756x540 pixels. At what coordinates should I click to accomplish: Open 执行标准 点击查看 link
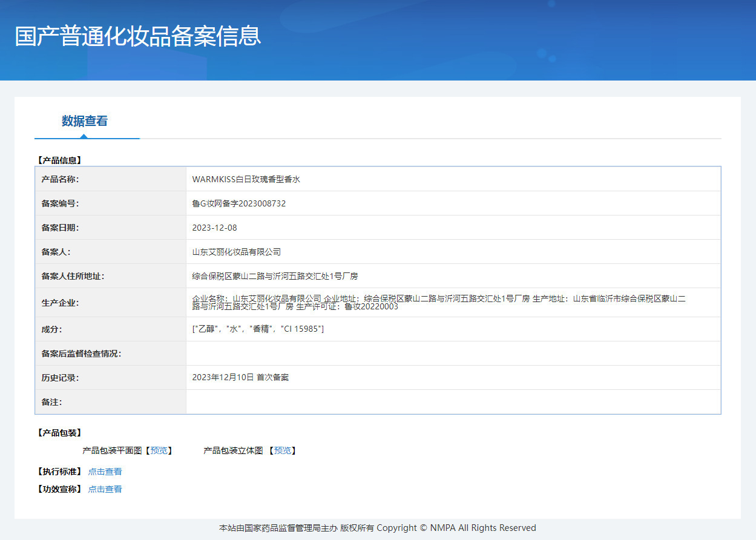pos(105,472)
